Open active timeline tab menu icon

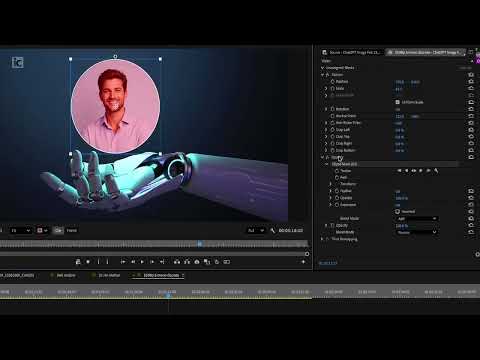click(x=183, y=275)
